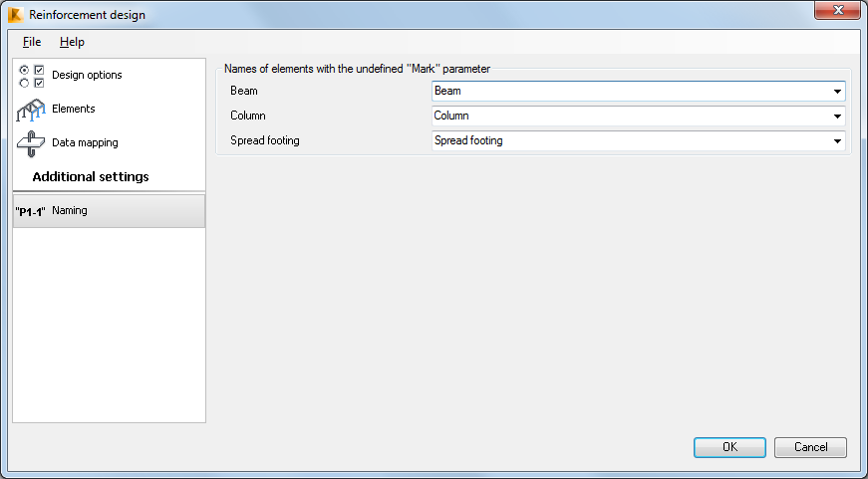
Task: Click the Elements structural frame icon
Action: (32, 110)
